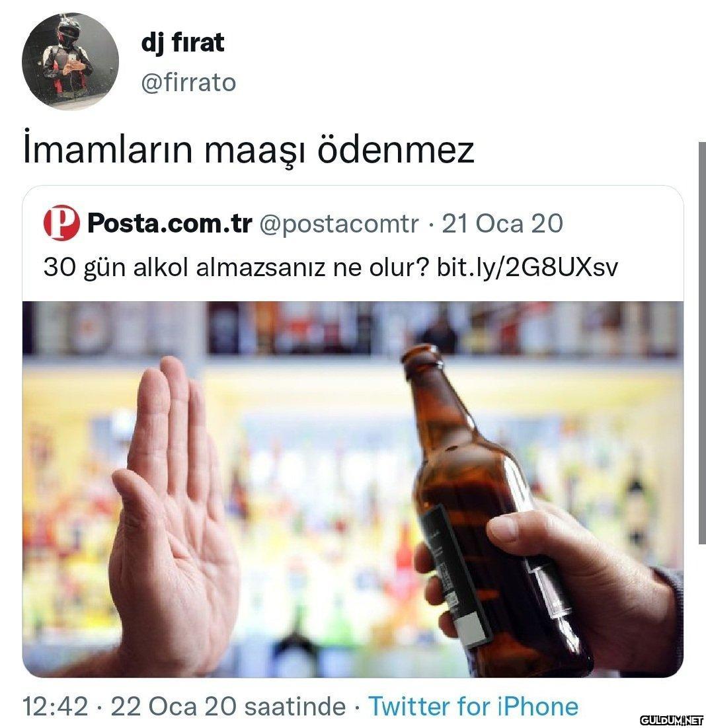The width and height of the screenshot is (706, 728).
Task: Open the GULDUM.NET watermark logo
Action: click(x=672, y=720)
